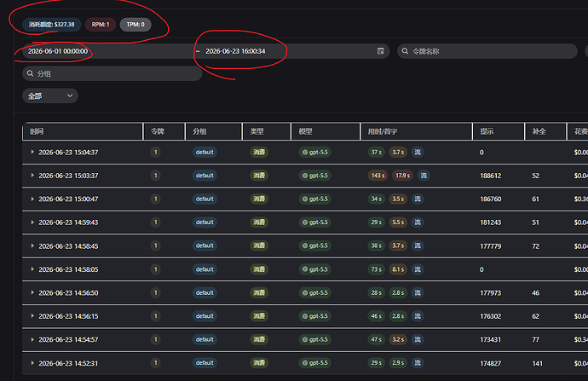Viewport: 588px width, 381px height.
Task: Click the 提示 column header
Action: click(x=499, y=131)
